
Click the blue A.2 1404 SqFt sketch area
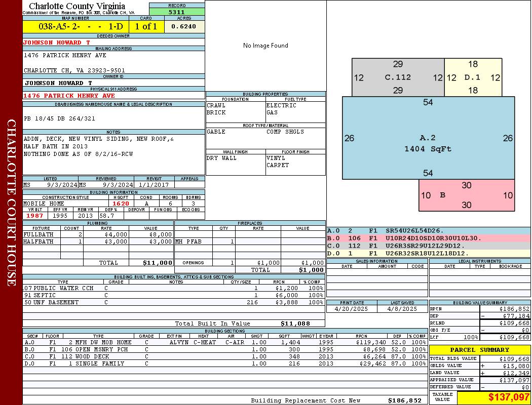click(428, 138)
